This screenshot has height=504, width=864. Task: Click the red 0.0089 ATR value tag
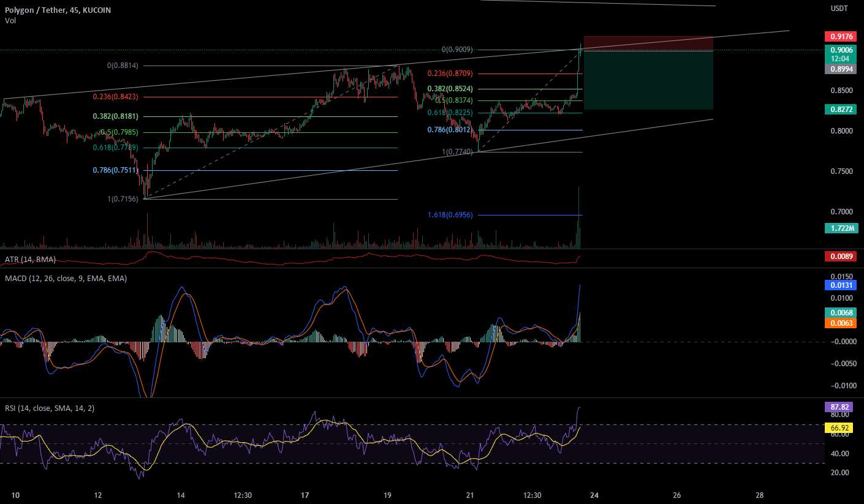(x=841, y=257)
